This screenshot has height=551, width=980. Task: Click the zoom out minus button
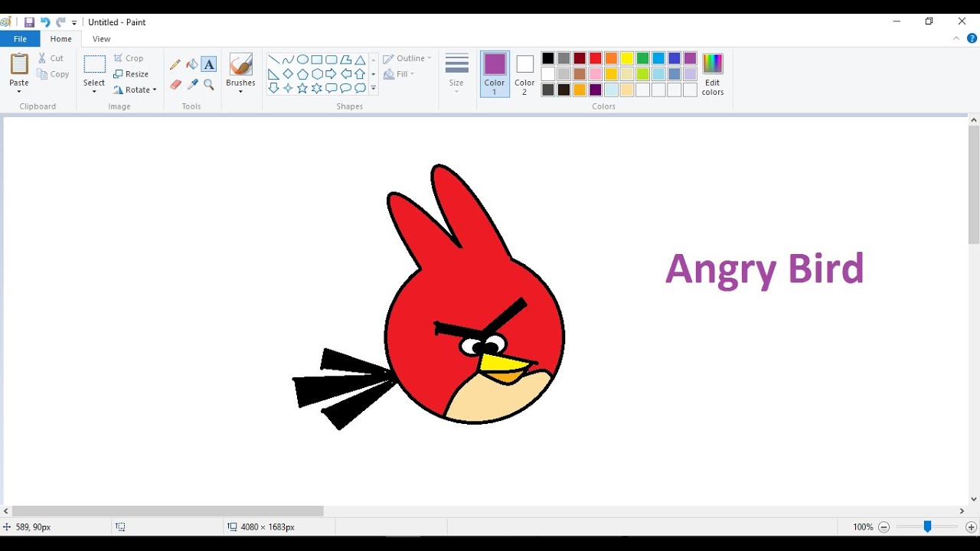pos(884,527)
